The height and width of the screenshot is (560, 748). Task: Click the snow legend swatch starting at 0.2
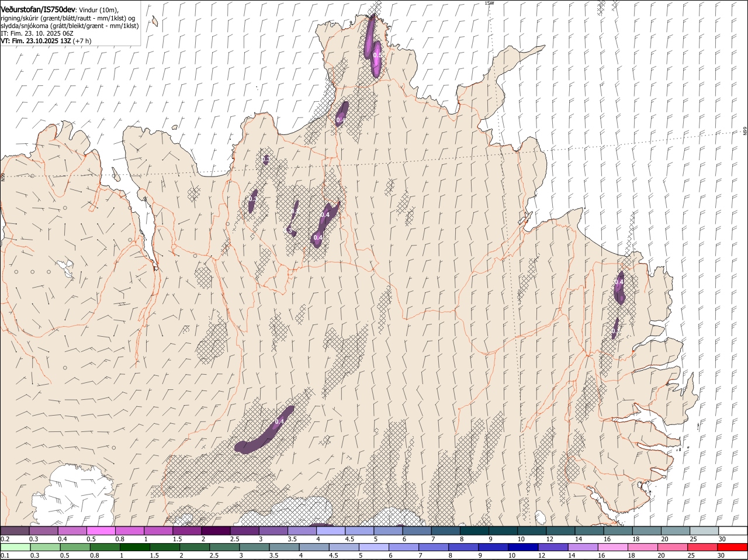pyautogui.click(x=15, y=531)
